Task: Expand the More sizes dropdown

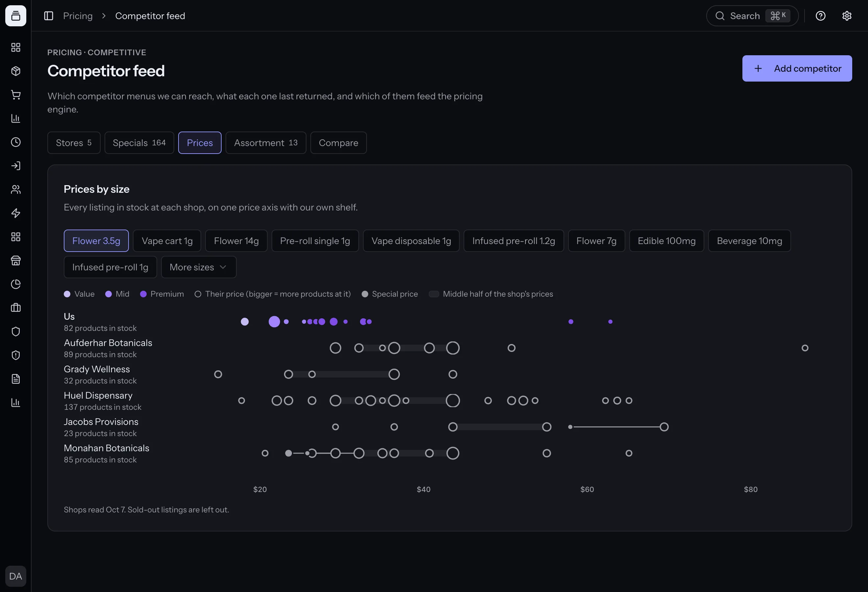Action: coord(199,267)
